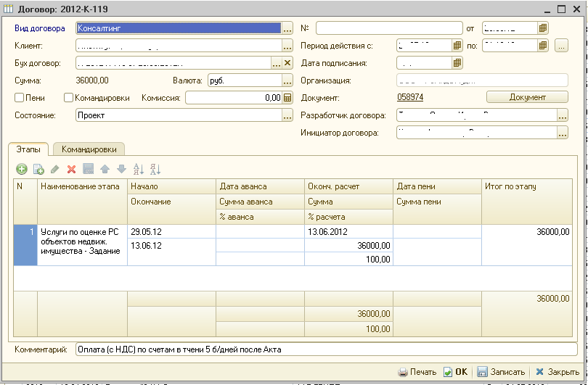Open Инициатор договора selection button
Screen dimensions: 588x385
[x=563, y=133]
